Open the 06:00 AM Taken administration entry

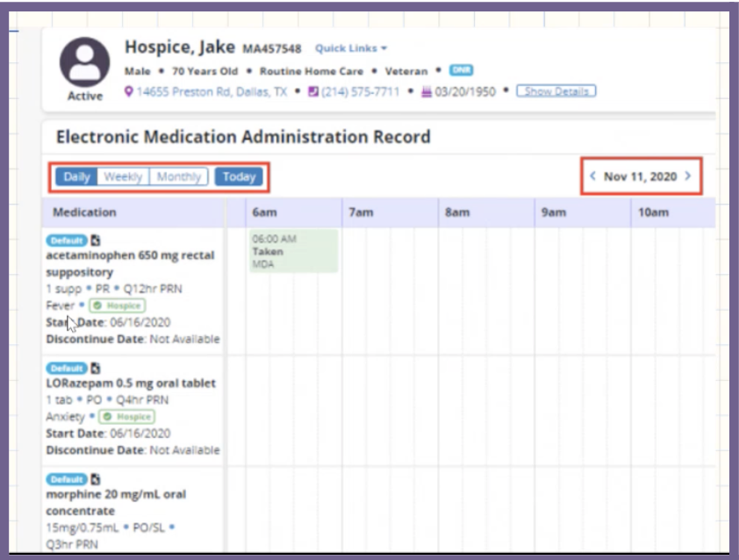pos(293,251)
